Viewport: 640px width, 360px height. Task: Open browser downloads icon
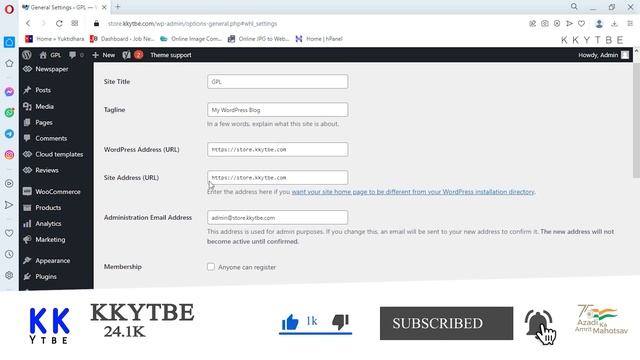(614, 24)
